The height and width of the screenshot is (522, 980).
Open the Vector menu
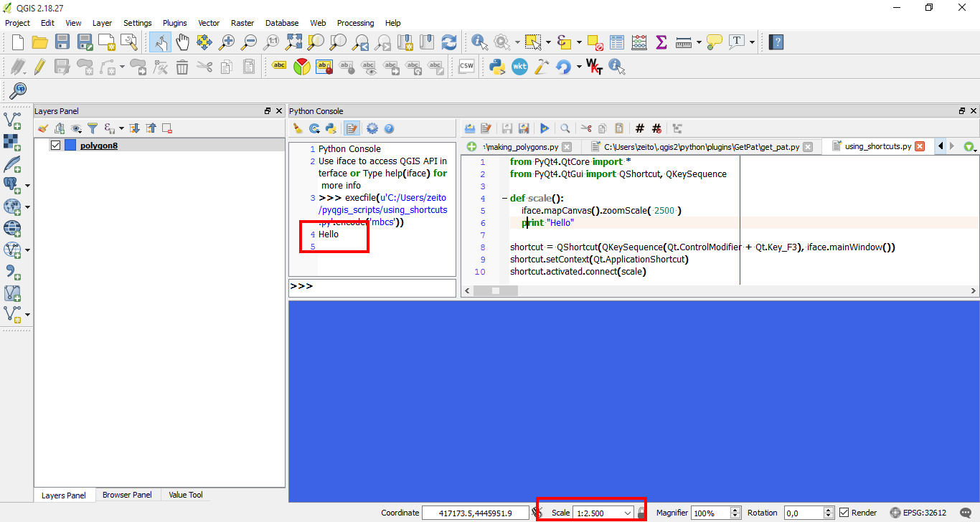209,23
